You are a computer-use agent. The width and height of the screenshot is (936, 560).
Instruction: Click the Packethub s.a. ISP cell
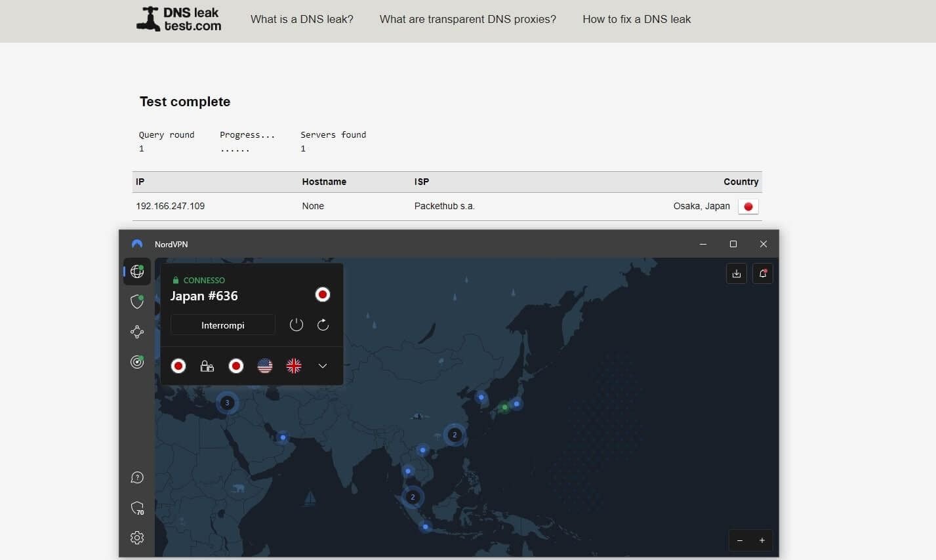point(445,206)
